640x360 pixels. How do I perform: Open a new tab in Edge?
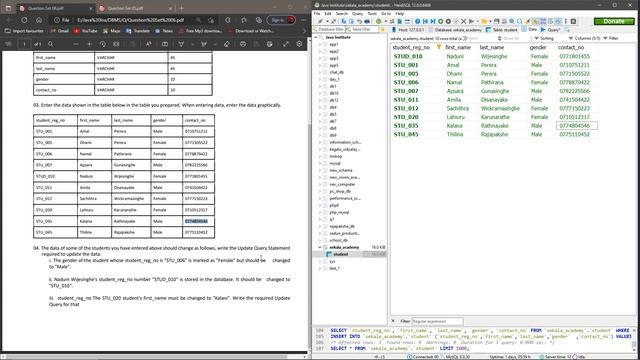(182, 8)
